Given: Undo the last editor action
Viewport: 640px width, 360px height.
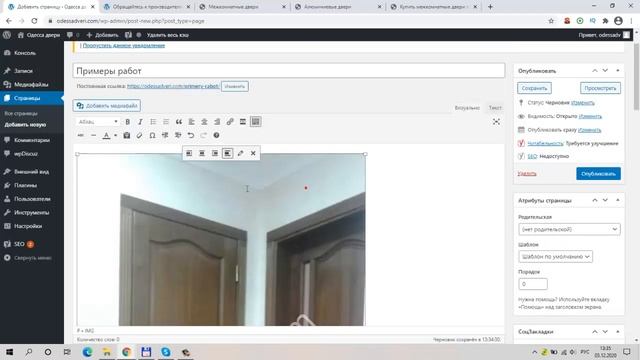Looking at the screenshot, I should 191,135.
